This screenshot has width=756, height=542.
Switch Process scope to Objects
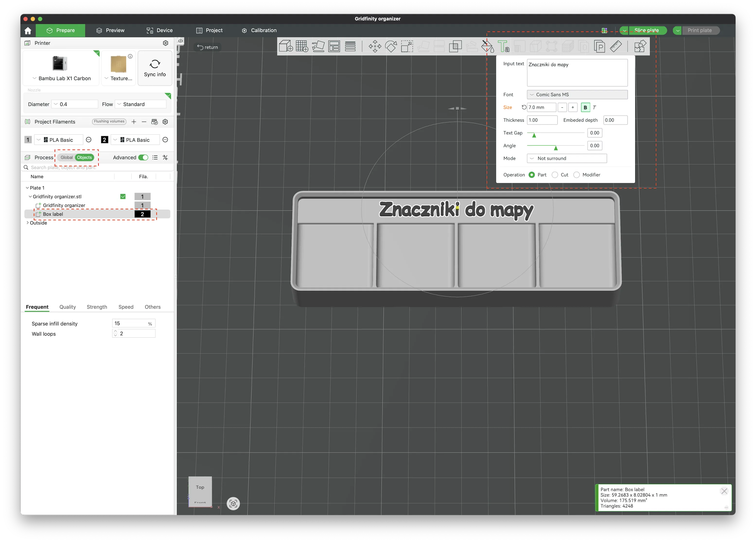(x=84, y=158)
